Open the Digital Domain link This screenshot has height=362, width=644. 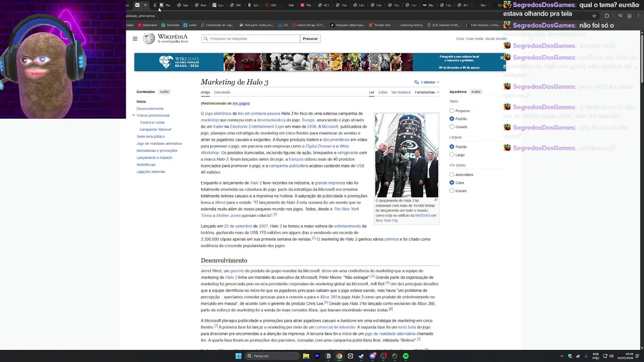(318, 146)
